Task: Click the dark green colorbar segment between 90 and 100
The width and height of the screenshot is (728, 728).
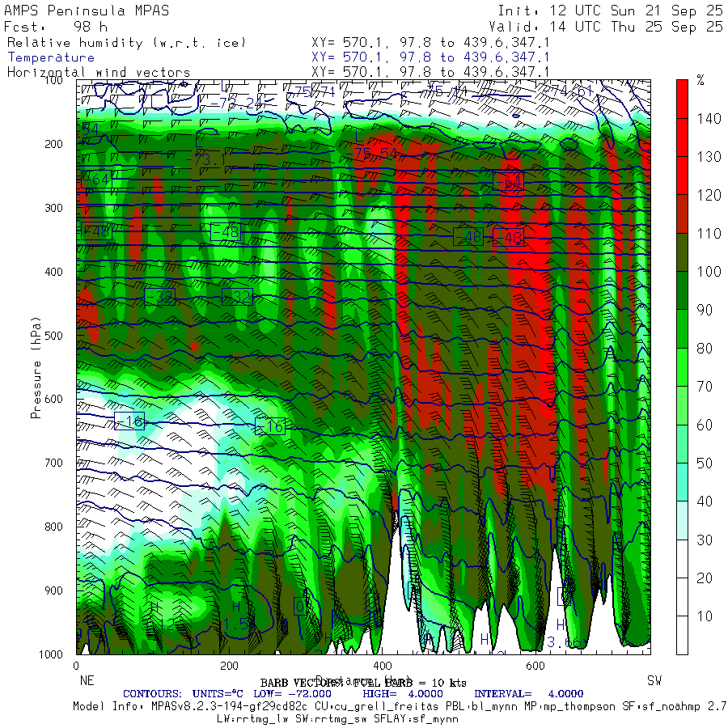Action: click(682, 290)
